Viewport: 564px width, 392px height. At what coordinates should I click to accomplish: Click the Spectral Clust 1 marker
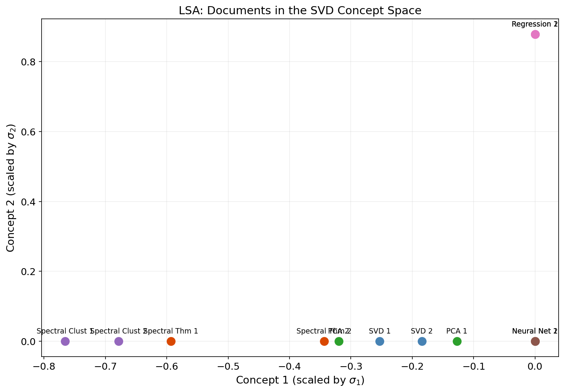pyautogui.click(x=65, y=341)
